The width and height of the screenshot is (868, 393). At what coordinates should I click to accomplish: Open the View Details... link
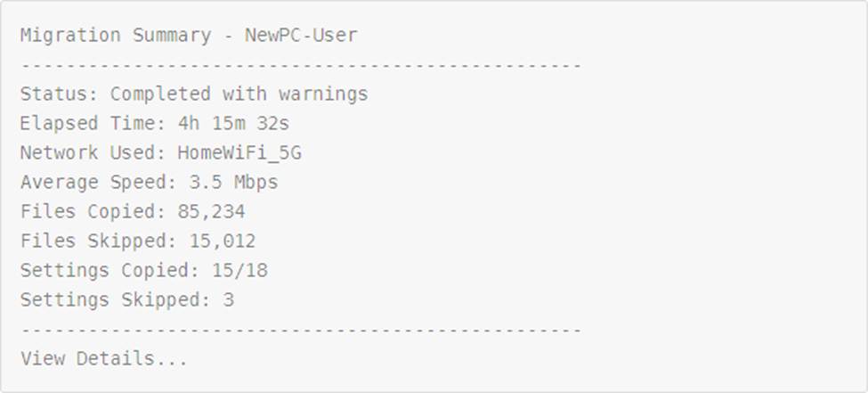coord(104,359)
